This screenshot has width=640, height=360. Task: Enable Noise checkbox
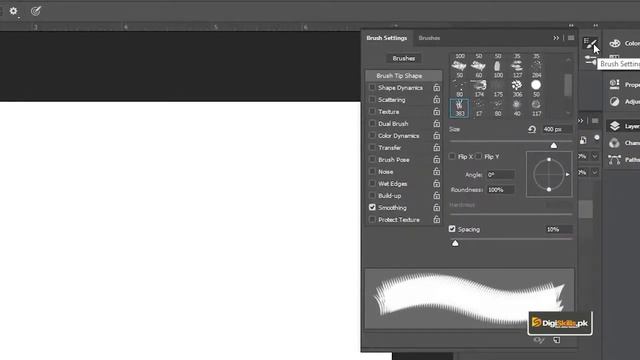pos(372,171)
